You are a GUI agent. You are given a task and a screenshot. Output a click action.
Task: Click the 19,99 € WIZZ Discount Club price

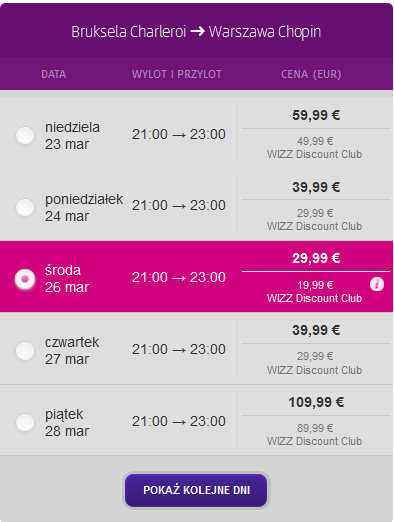tap(315, 291)
